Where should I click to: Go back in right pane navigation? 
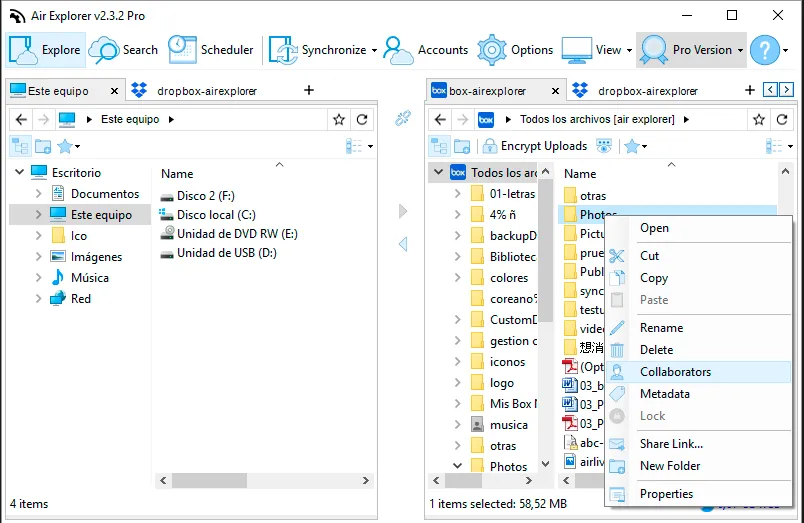point(440,119)
